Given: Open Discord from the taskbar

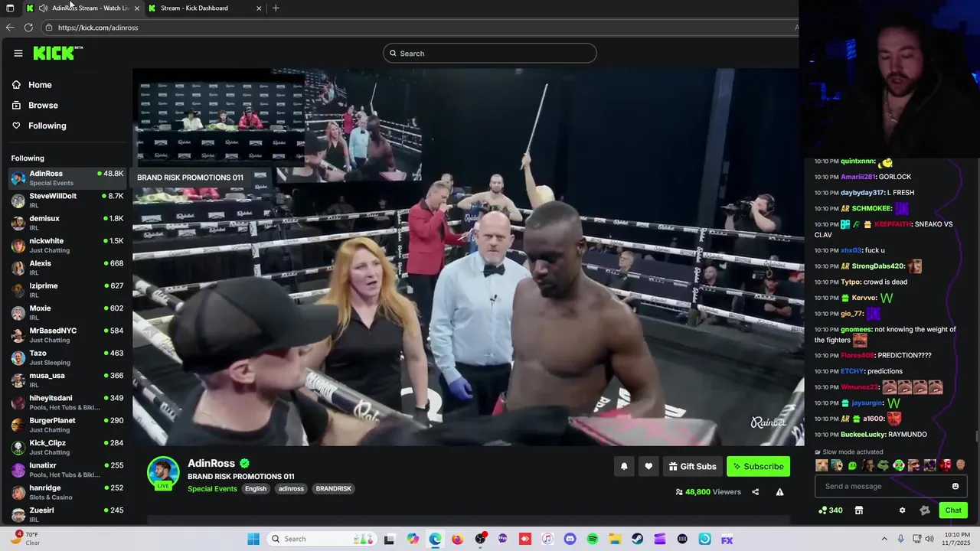Looking at the screenshot, I should pos(570,539).
